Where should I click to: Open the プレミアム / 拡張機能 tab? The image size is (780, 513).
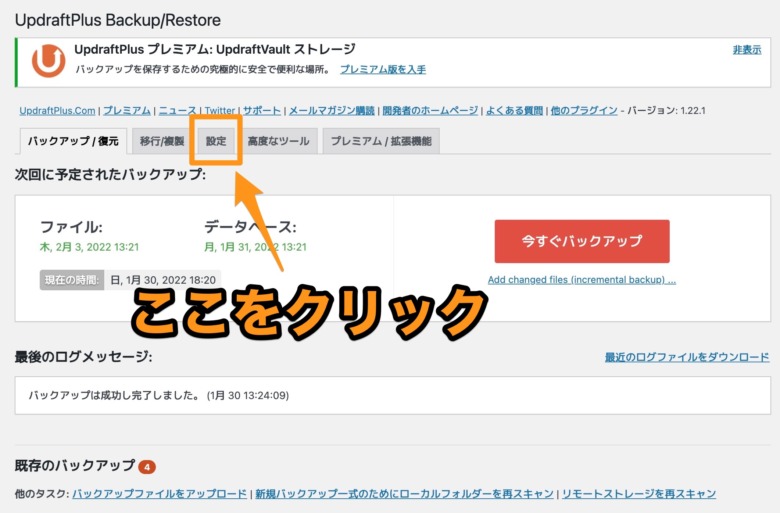pos(381,141)
